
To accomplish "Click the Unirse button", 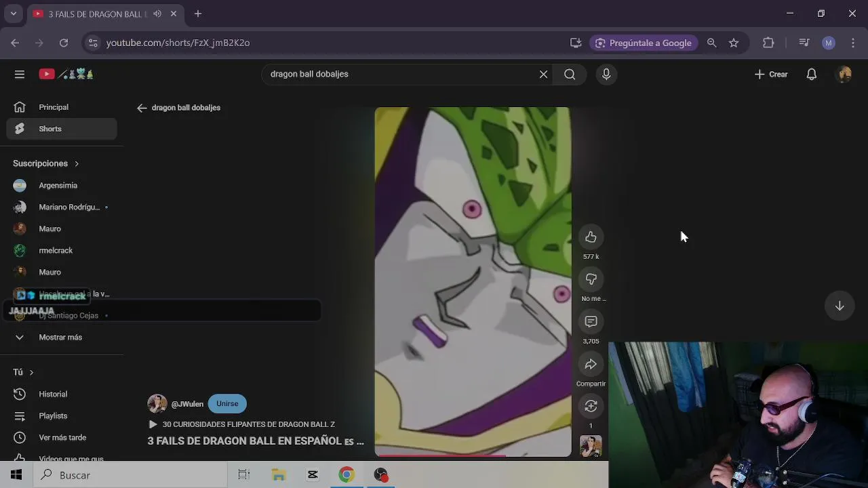I will 227,404.
